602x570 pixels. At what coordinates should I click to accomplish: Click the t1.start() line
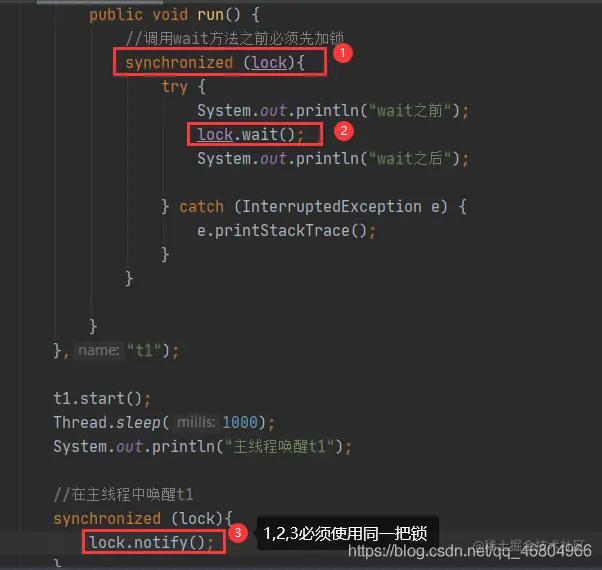click(x=102, y=398)
